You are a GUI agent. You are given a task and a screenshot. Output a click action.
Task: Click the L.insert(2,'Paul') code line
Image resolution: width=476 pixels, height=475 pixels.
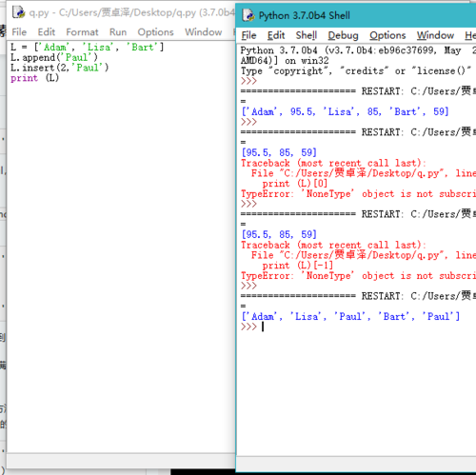click(59, 68)
